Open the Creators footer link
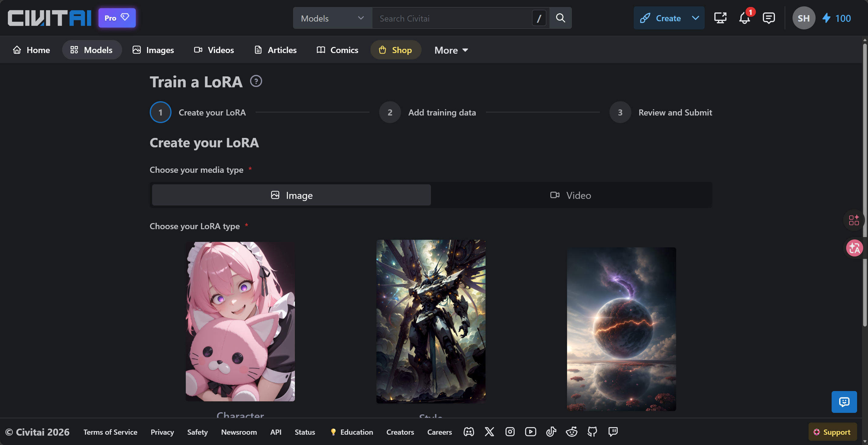 (x=400, y=432)
